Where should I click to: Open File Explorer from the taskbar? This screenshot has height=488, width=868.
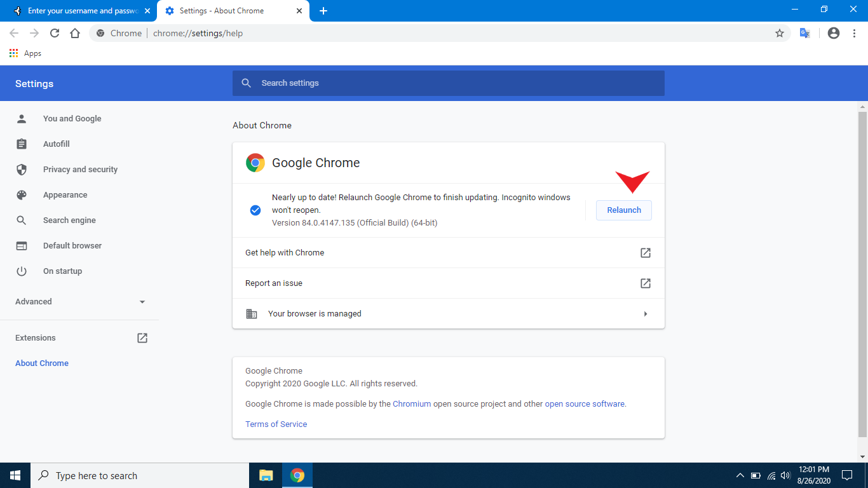coord(266,475)
